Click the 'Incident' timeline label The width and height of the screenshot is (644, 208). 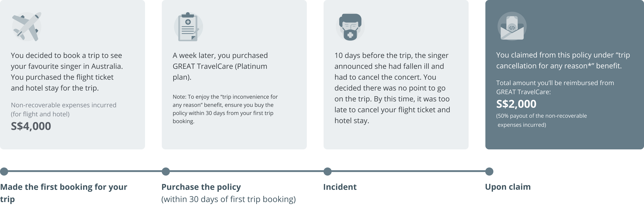pyautogui.click(x=340, y=187)
